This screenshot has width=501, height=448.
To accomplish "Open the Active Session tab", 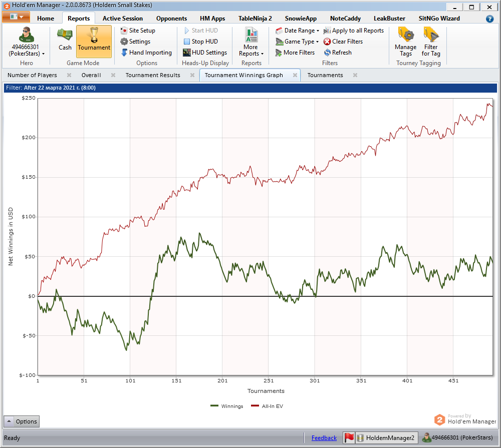I will pyautogui.click(x=123, y=19).
